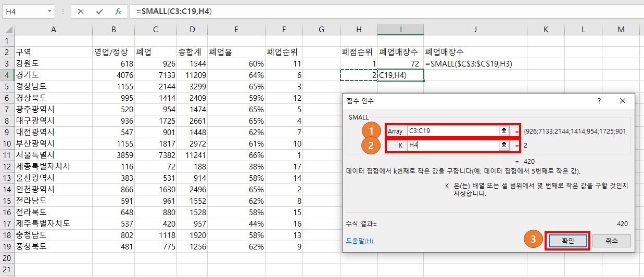
Task: Select column J header
Action: [476, 30]
